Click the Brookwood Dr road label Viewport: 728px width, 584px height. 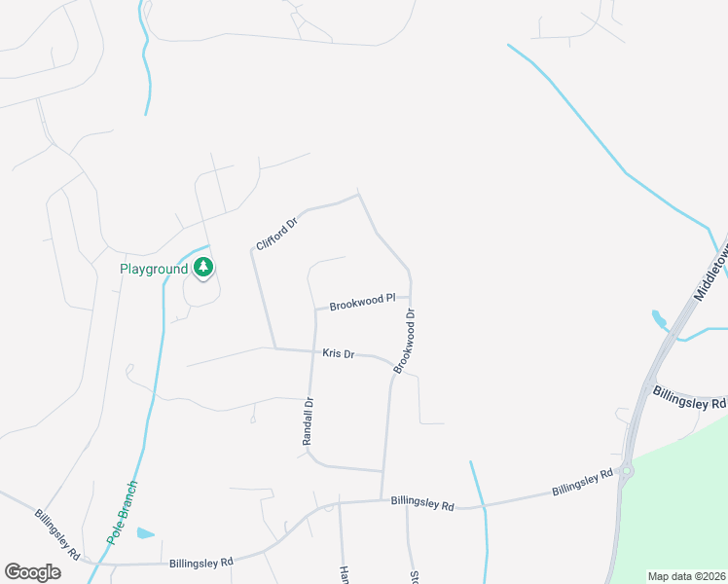[x=405, y=342]
